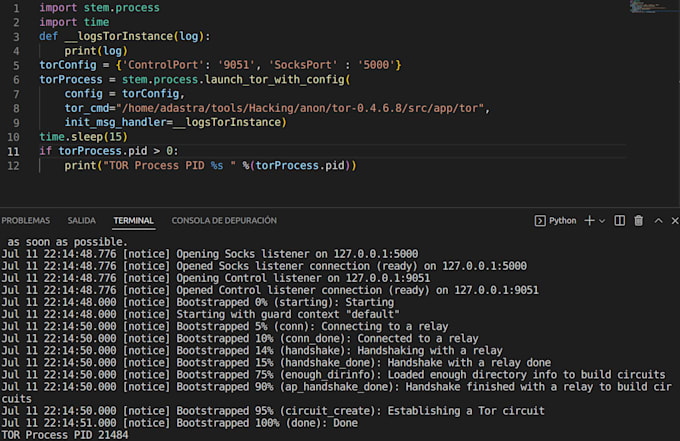Click the 'if torProcess.pid > 0:' line
This screenshot has height=441, width=680.
point(109,151)
